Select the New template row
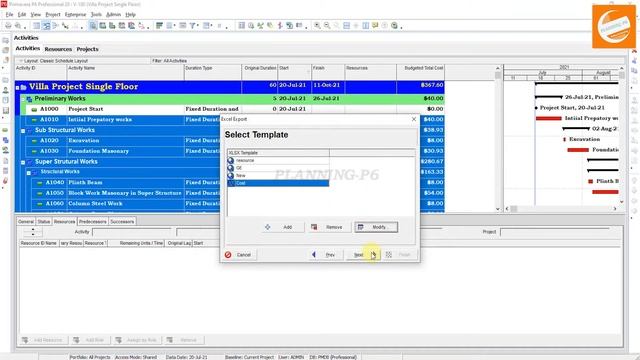The height and width of the screenshot is (360, 640). coord(278,176)
